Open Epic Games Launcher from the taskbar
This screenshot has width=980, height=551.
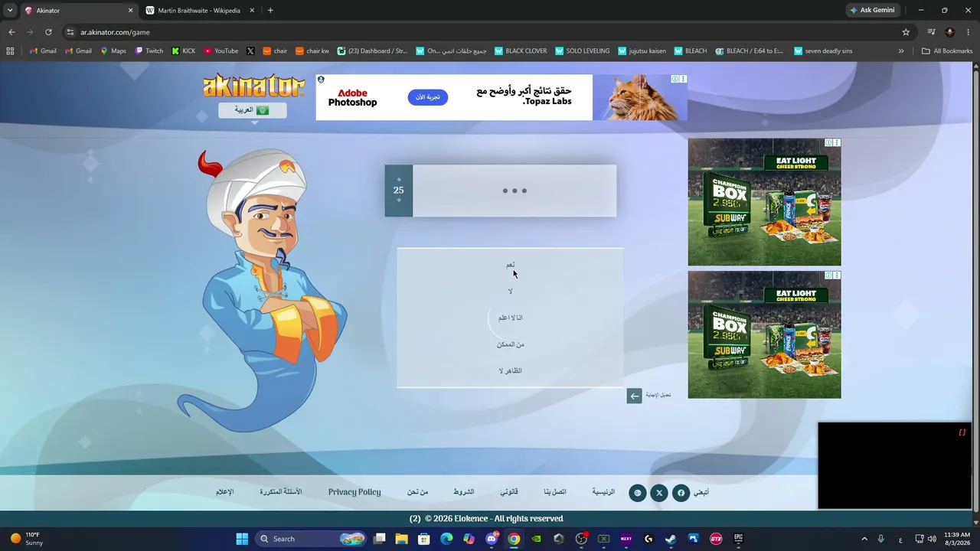coord(738,539)
